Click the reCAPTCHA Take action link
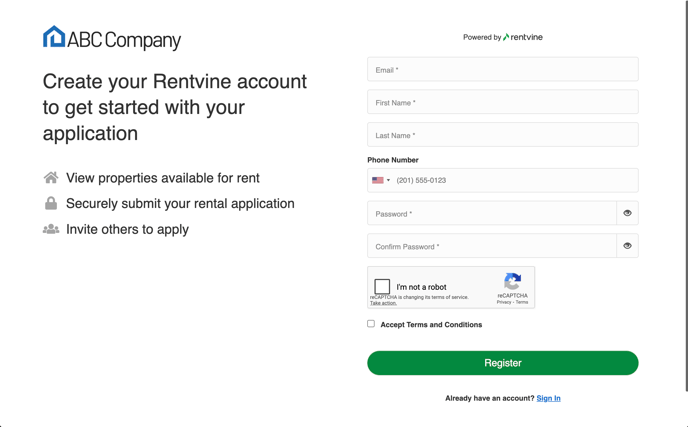The image size is (688, 427). point(383,303)
